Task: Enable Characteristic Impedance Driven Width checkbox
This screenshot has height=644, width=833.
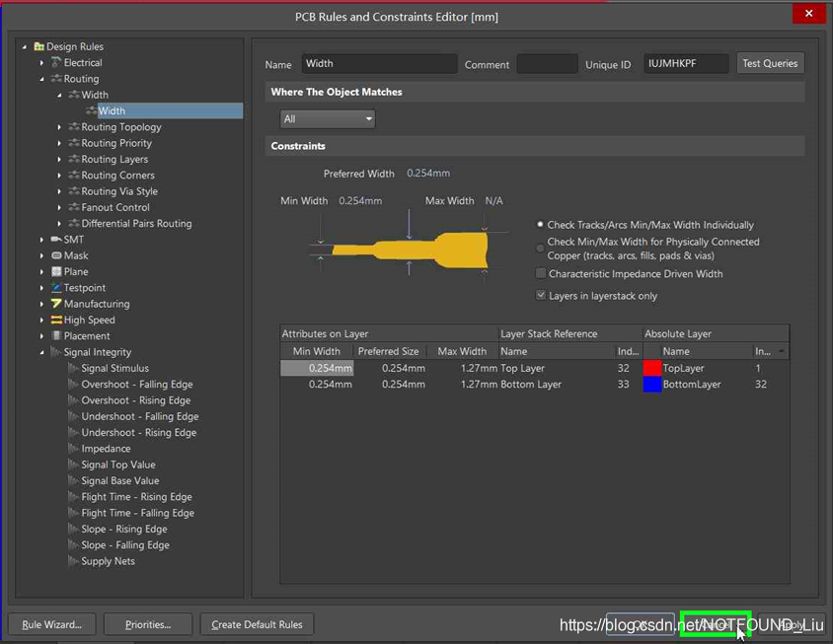Action: (x=540, y=273)
